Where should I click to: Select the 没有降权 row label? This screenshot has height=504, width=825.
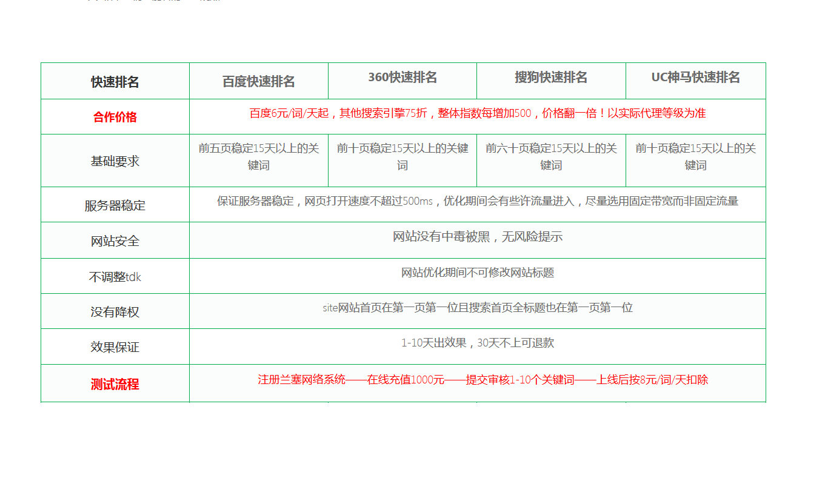tap(115, 312)
